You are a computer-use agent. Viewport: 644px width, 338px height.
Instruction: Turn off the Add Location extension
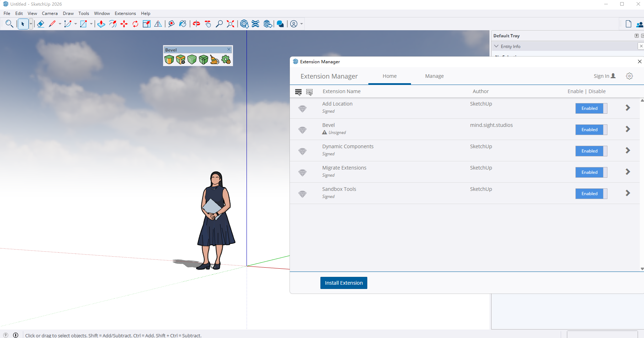pyautogui.click(x=591, y=108)
